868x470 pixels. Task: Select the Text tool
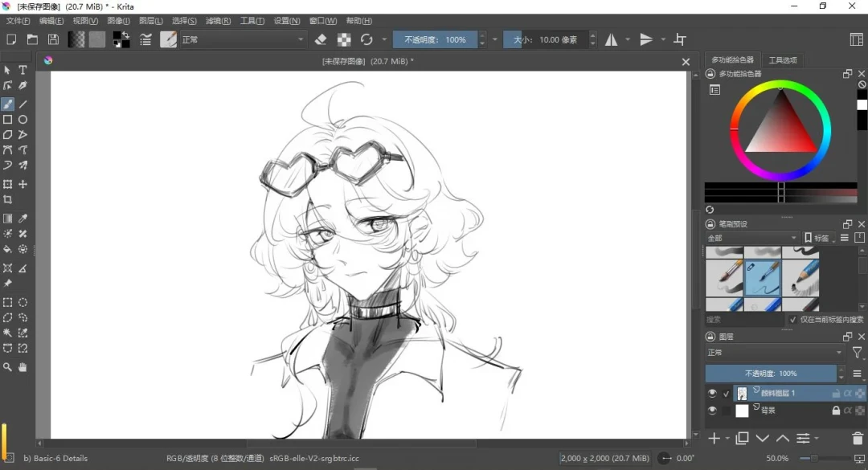23,70
